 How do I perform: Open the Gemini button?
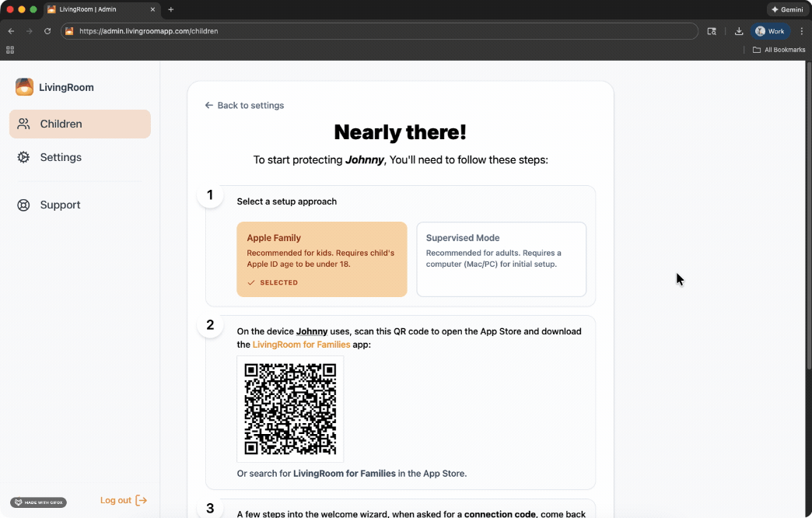pyautogui.click(x=786, y=9)
